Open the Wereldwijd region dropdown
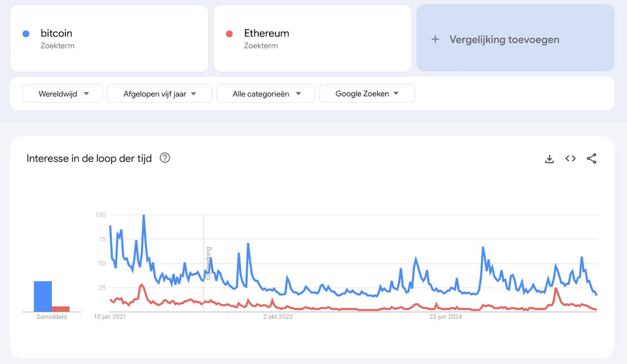The image size is (627, 364). [x=63, y=94]
